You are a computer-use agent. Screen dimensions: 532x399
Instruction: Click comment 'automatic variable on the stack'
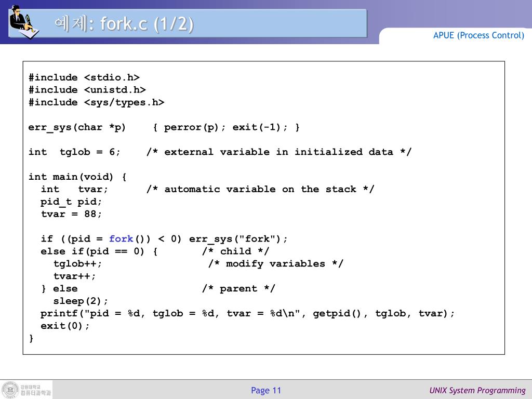point(260,189)
